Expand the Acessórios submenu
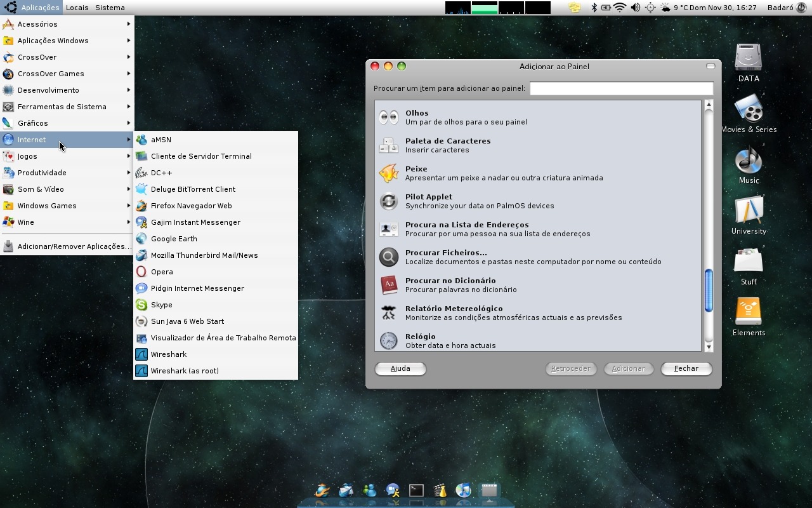Screen dimensions: 812x508 [x=67, y=24]
